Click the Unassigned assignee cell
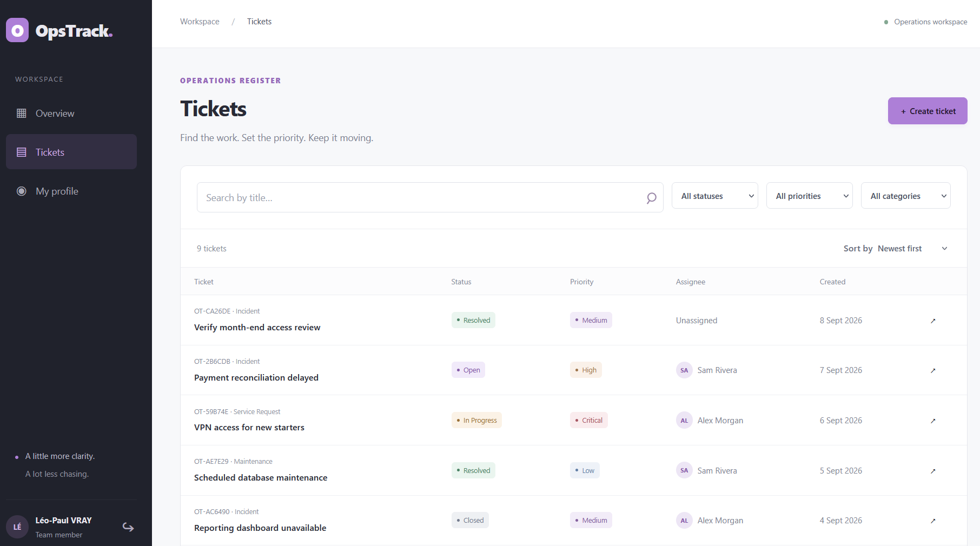The height and width of the screenshot is (546, 980). (x=697, y=321)
